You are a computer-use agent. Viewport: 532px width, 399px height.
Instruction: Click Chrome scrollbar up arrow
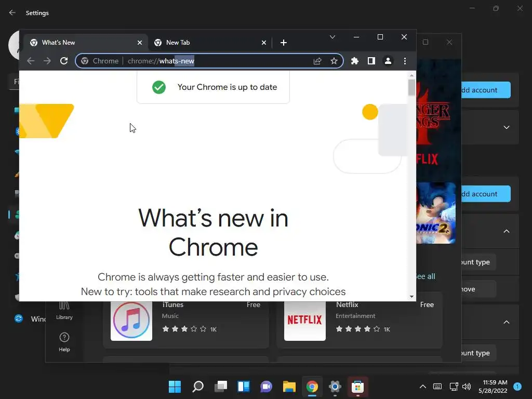point(411,75)
